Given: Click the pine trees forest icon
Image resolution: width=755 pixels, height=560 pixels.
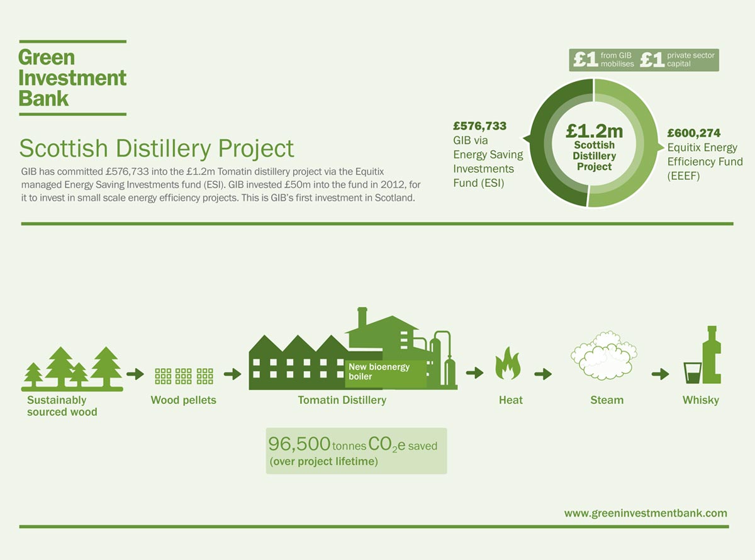Looking at the screenshot, I should pos(73,369).
